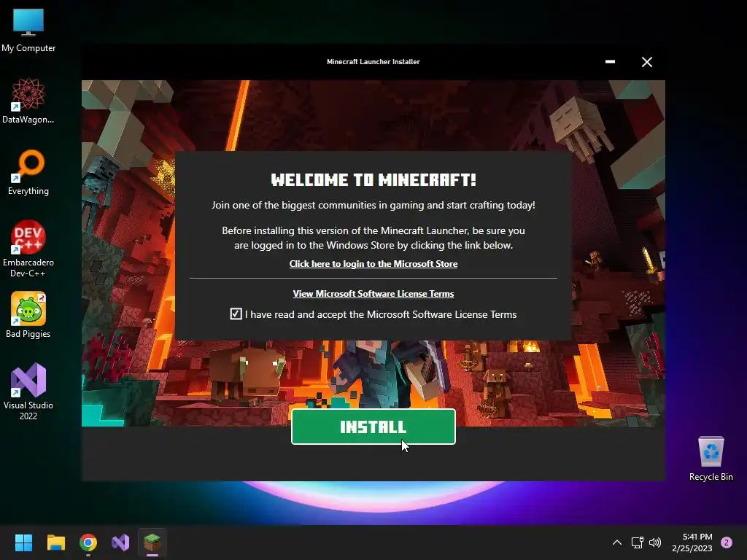Click the Minecraft installer taskbar icon
The image size is (747, 560).
tap(152, 542)
